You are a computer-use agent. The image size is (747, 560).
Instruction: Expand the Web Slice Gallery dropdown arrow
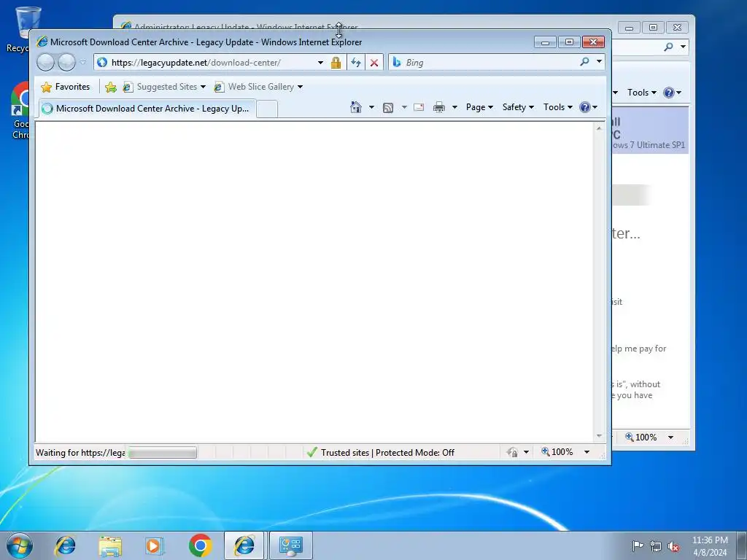[300, 87]
